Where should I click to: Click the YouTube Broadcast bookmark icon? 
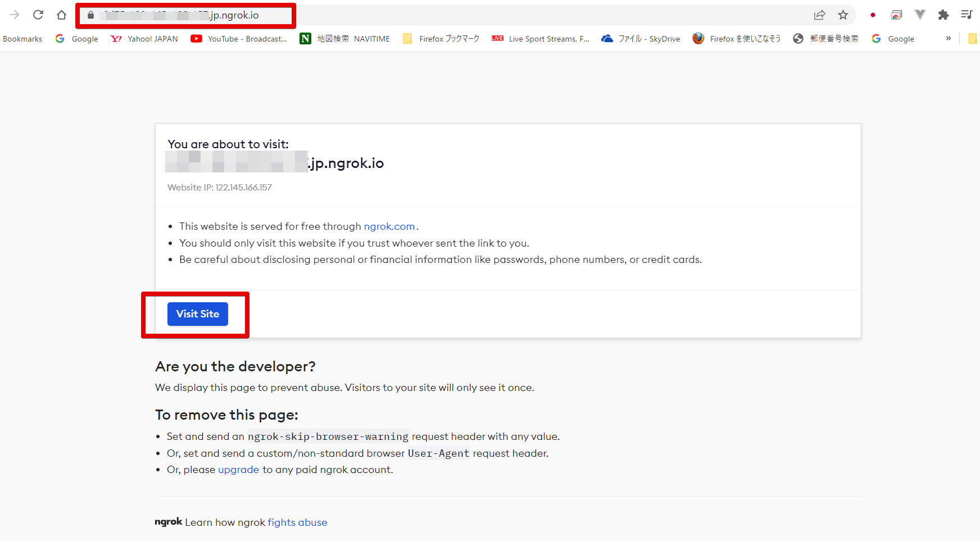196,38
